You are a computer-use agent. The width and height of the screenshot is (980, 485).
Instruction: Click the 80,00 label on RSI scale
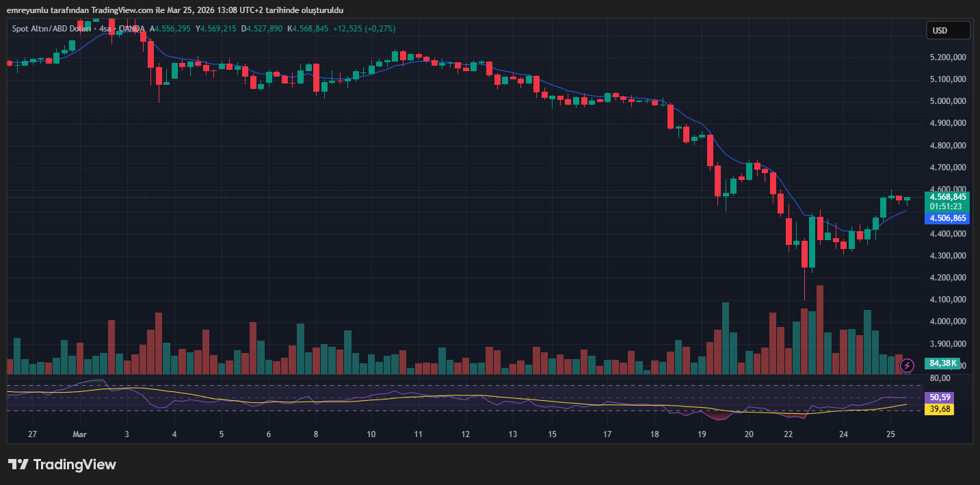click(940, 378)
